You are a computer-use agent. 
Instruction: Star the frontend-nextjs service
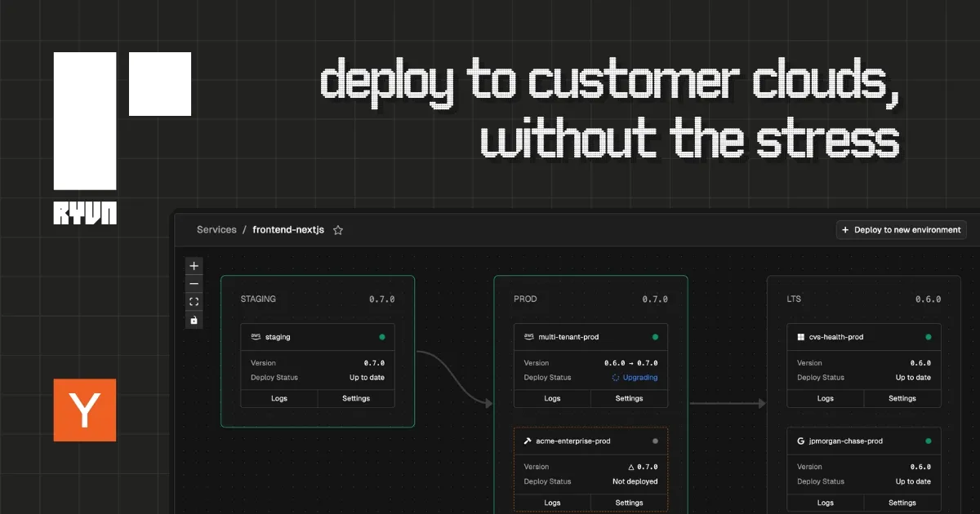click(x=338, y=230)
